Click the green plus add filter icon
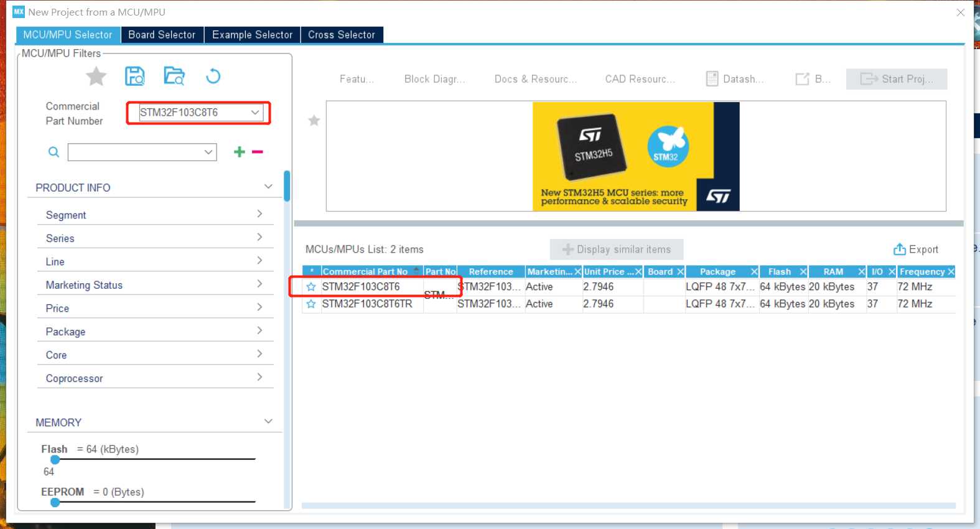 click(x=239, y=152)
